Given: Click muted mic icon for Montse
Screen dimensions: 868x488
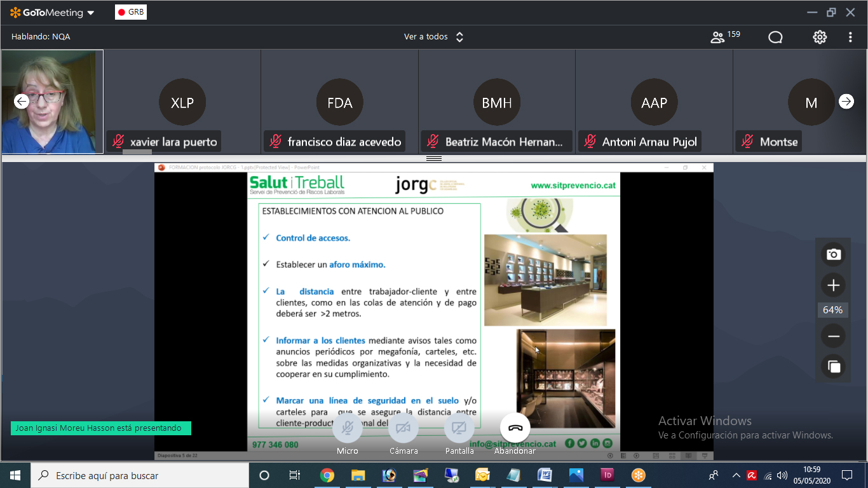Looking at the screenshot, I should (748, 141).
